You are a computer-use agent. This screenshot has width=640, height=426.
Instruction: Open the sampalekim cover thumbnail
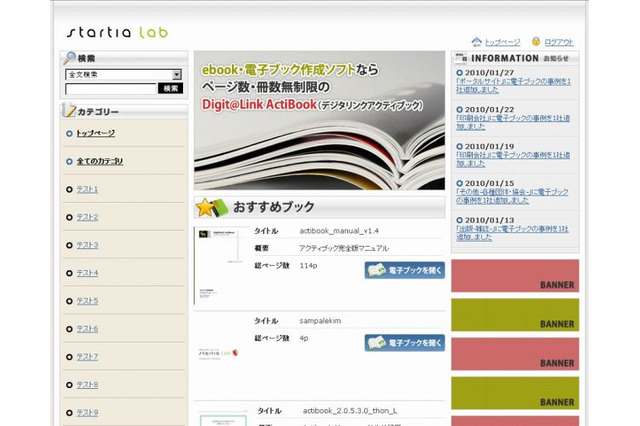point(219,353)
